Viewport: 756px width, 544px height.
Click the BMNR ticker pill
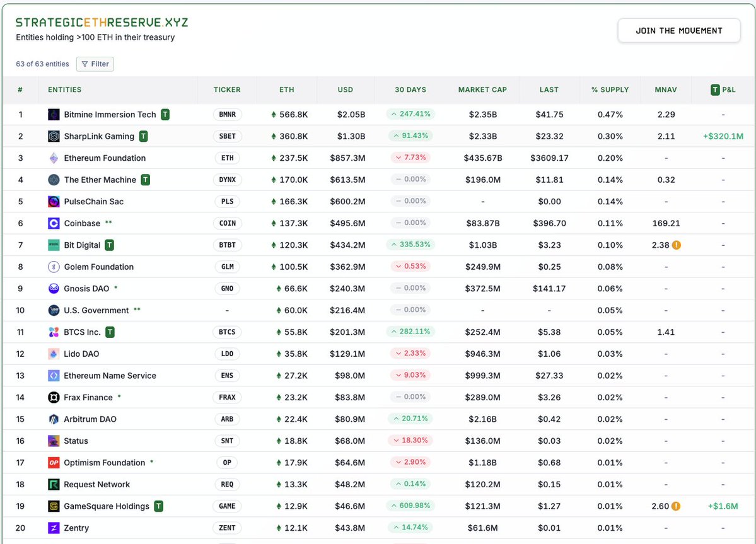point(227,114)
